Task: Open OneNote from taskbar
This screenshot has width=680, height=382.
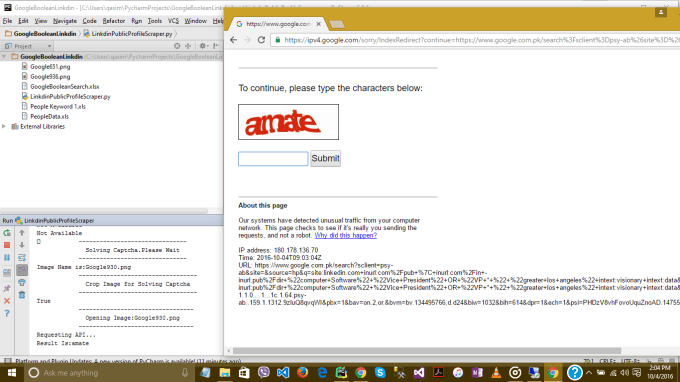Action: coord(477,372)
